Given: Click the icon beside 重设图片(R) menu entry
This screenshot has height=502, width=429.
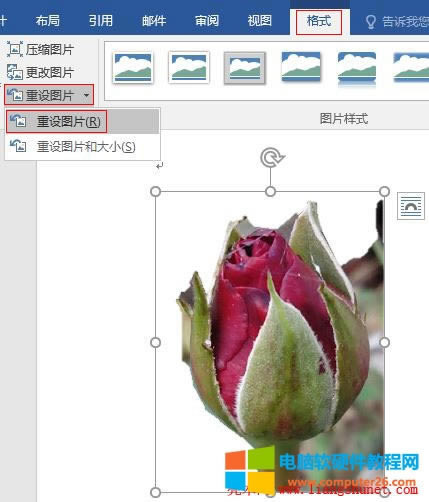Looking at the screenshot, I should 18,121.
